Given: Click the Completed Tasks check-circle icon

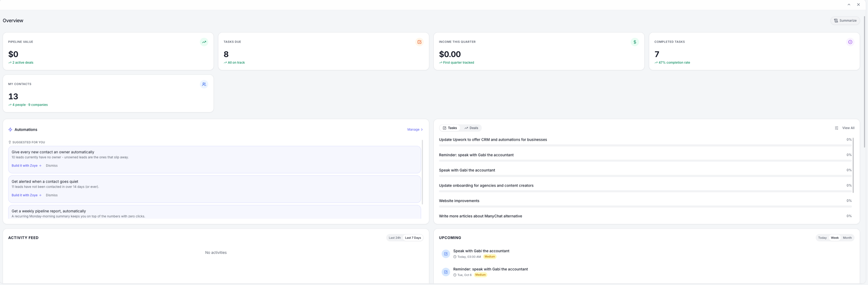Looking at the screenshot, I should (850, 42).
